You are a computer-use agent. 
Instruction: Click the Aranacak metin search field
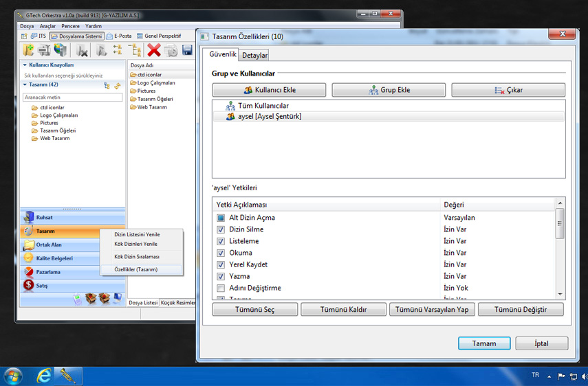coord(72,98)
